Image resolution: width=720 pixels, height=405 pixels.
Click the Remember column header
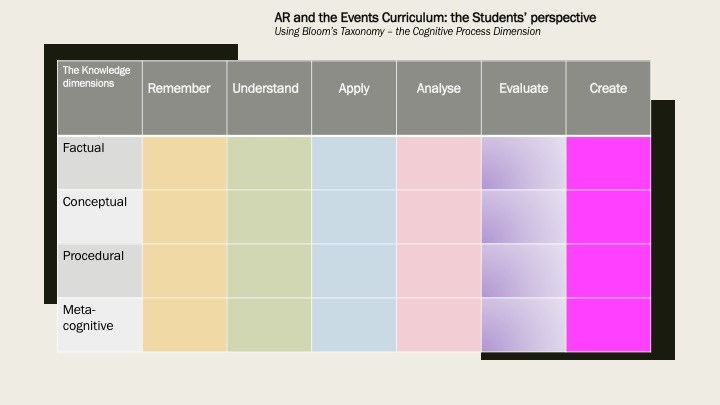click(180, 88)
